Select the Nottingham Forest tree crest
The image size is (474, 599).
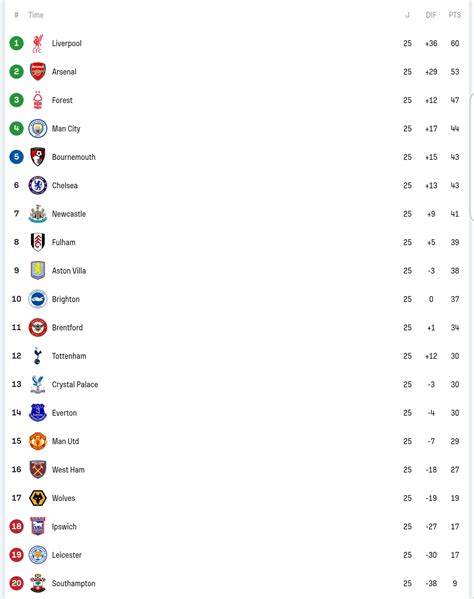[38, 100]
